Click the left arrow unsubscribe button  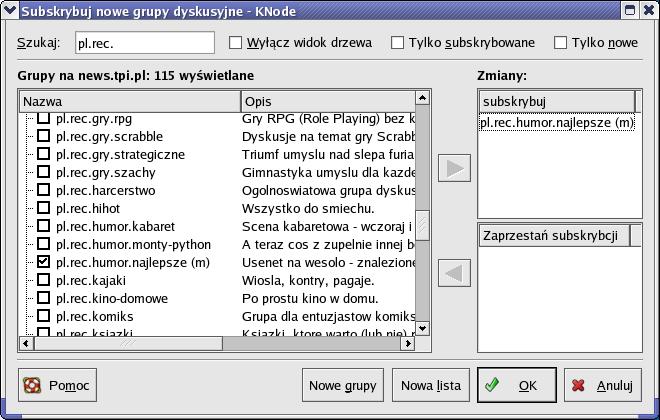point(456,271)
